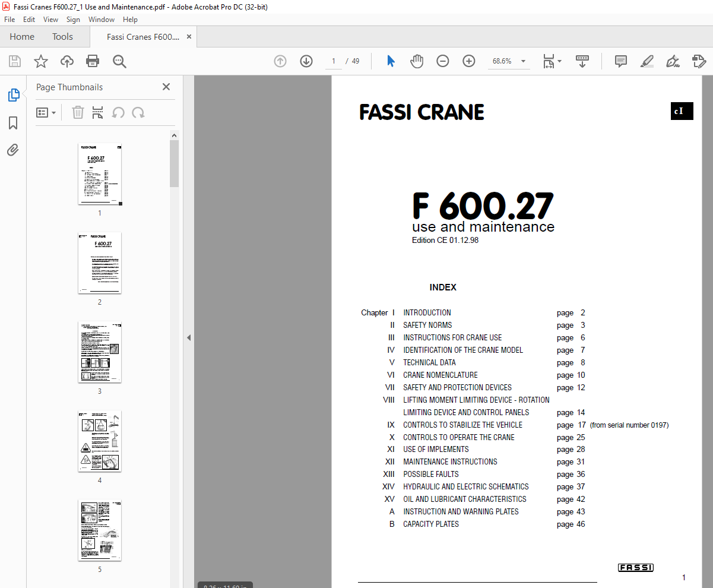
Task: Open the find text magnifier tool
Action: point(119,61)
